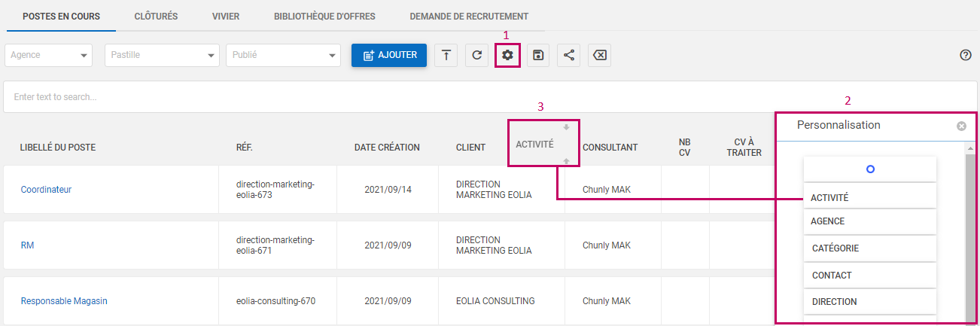Open the Coordinateur job posting link
Screen dimensions: 980x326
pos(46,190)
